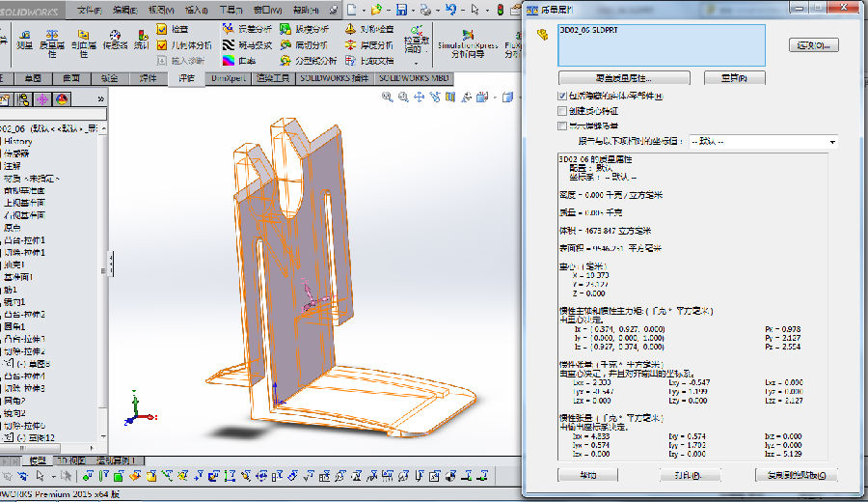Screen dimensions: 868x502
Task: Click the Save floppy disk icon
Action: pyautogui.click(x=400, y=11)
